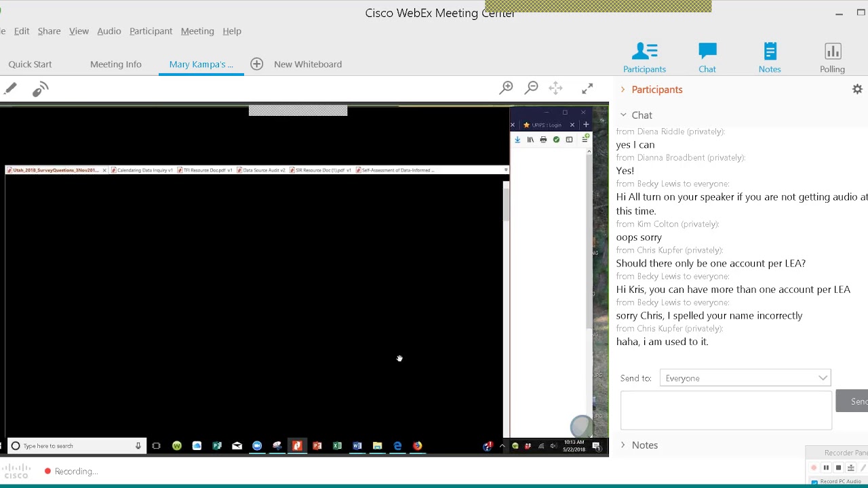Select the Data Source Audit PDF tab
The width and height of the screenshot is (868, 488).
262,170
